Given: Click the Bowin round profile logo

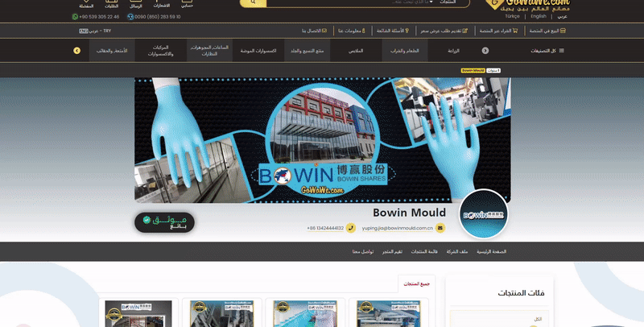Looking at the screenshot, I should pos(484,214).
